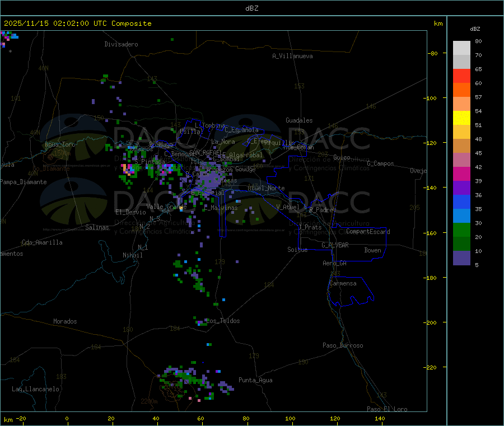The height and width of the screenshot is (426, 504).
Task: Click the Cda_Amarilla label
Action: click(x=42, y=242)
